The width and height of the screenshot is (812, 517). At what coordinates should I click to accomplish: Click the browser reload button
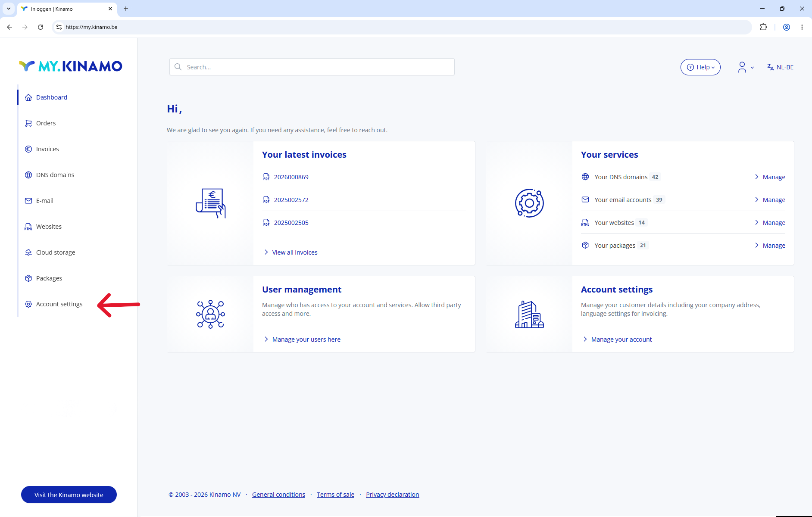[x=41, y=27]
